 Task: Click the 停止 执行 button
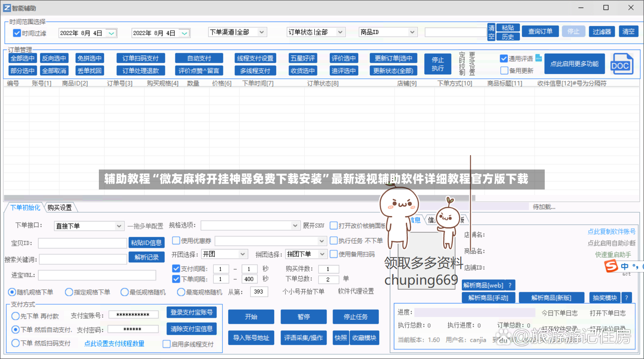[438, 64]
